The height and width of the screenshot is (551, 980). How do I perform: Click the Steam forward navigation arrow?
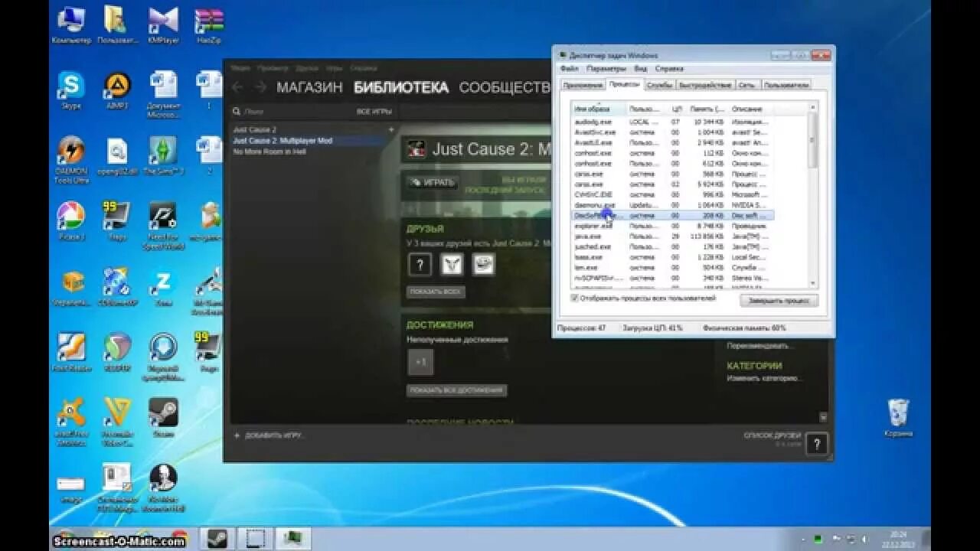[260, 88]
